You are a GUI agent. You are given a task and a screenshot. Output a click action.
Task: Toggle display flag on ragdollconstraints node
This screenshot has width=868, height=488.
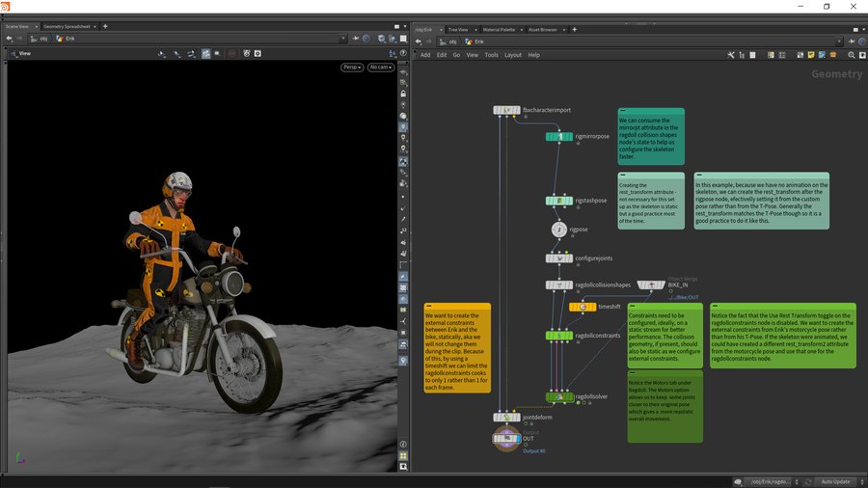click(570, 336)
